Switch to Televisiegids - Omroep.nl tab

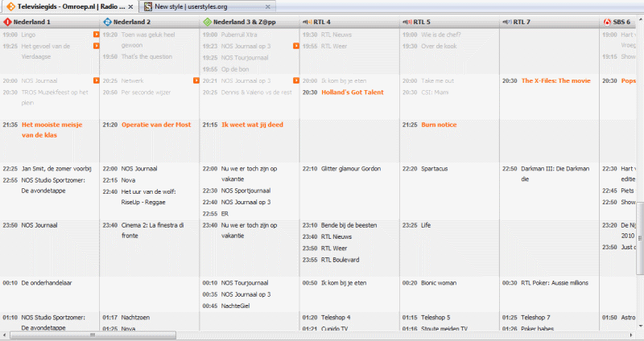pyautogui.click(x=68, y=6)
